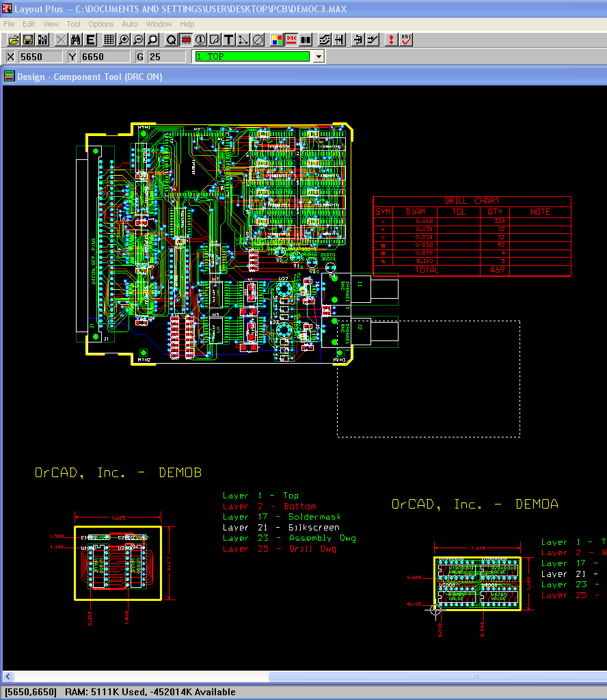Screen dimensions: 607x700
Task: Open the Color settings palette icon
Action: point(277,40)
